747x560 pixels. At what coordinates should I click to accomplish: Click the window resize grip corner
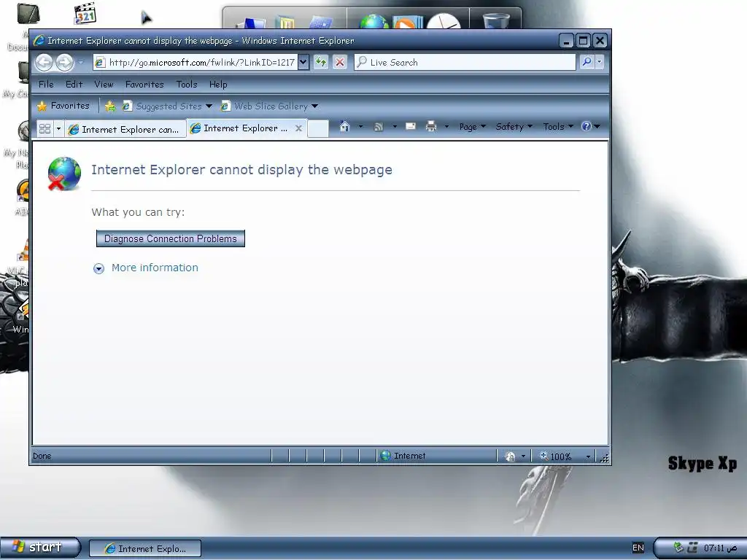coord(605,458)
